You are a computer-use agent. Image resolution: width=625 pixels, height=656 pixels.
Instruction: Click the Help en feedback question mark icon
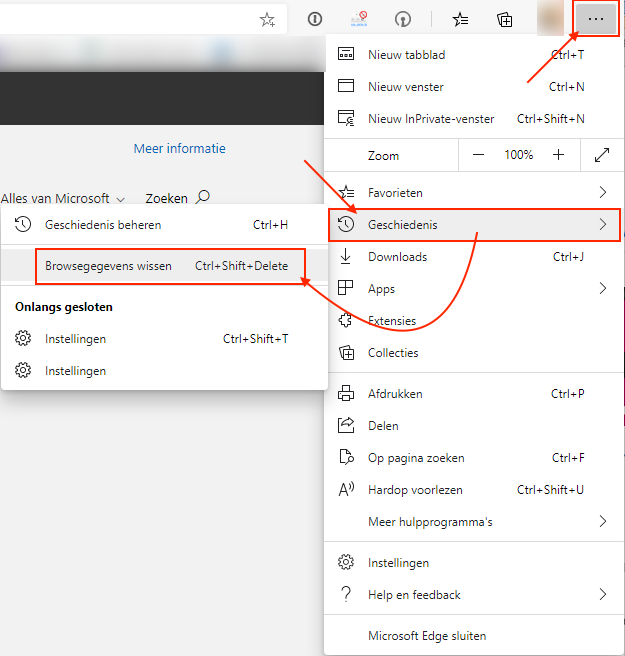[346, 594]
